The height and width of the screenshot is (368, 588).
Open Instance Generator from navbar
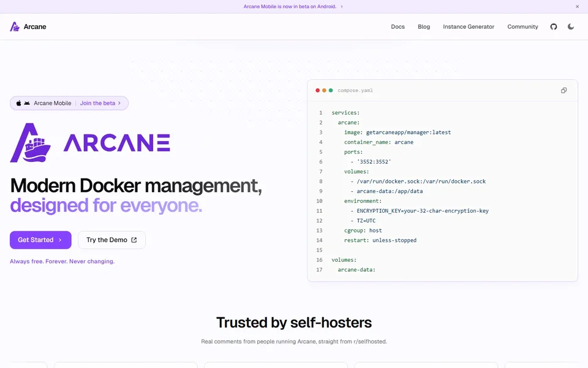pyautogui.click(x=469, y=26)
